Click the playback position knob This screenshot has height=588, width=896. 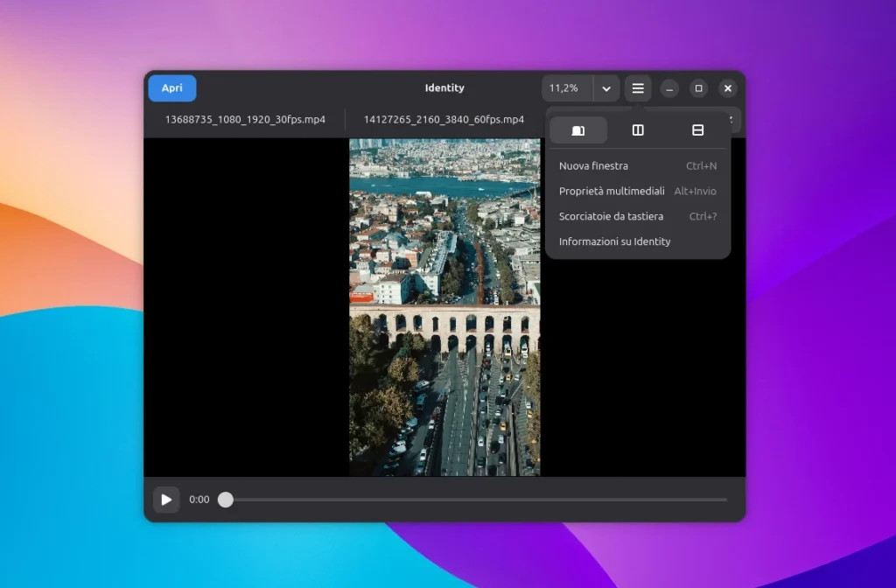[226, 500]
